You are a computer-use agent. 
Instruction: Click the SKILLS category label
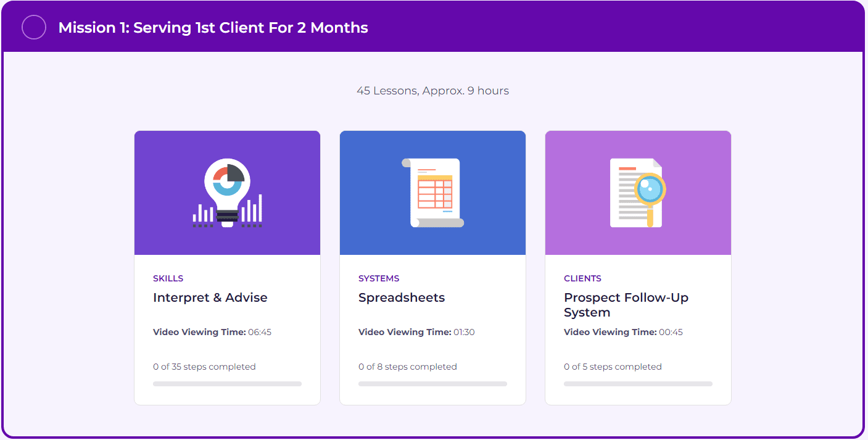[x=168, y=278]
